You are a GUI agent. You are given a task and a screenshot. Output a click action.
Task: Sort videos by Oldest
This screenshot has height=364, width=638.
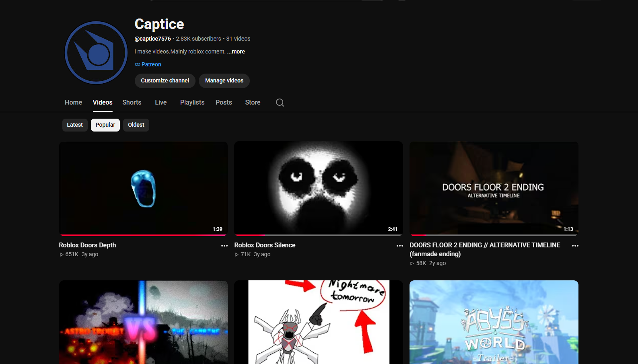pyautogui.click(x=136, y=125)
